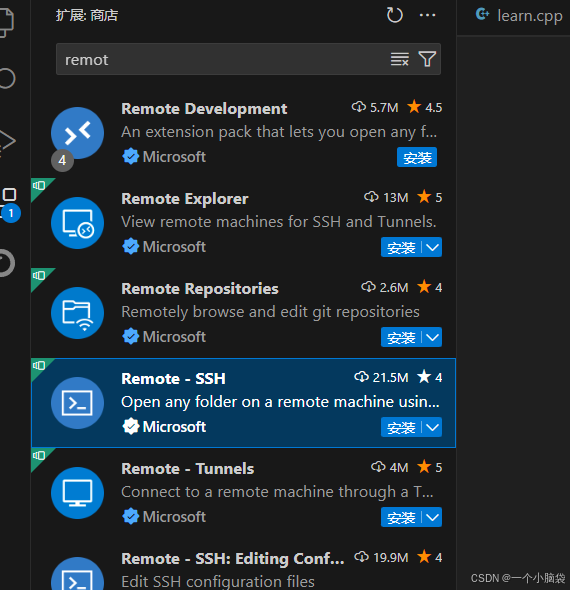Open the Remote Repositories extension title

[x=200, y=289]
